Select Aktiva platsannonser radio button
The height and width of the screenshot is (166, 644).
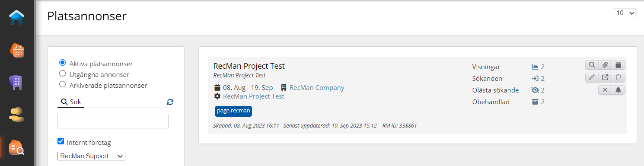point(62,62)
